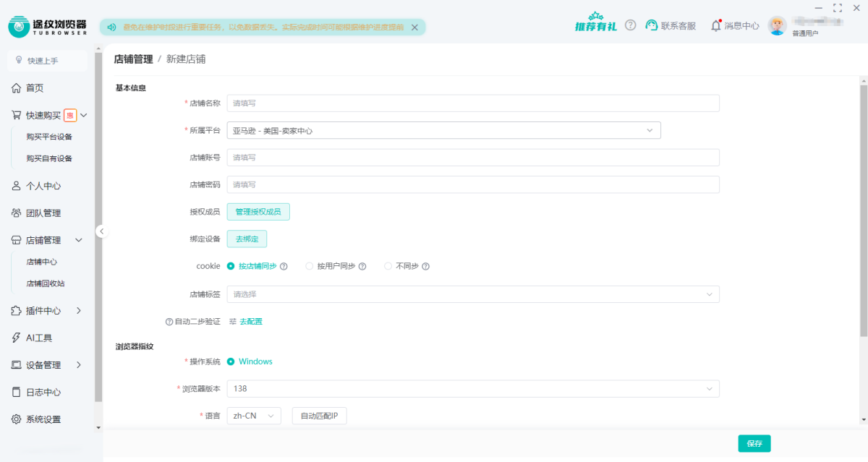
Task: Click the 店铺名称 input field
Action: pos(473,103)
